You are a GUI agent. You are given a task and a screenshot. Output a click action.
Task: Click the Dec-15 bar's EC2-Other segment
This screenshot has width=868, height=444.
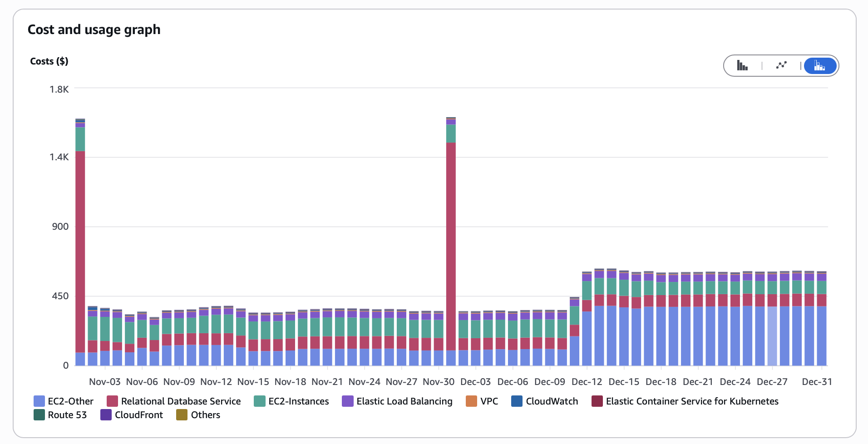tap(624, 336)
